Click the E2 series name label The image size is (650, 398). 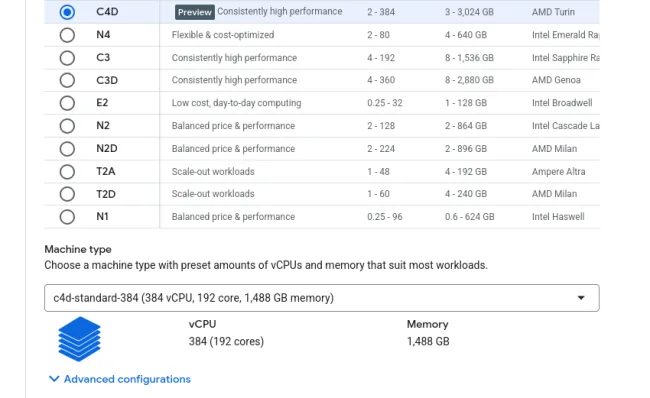click(102, 103)
